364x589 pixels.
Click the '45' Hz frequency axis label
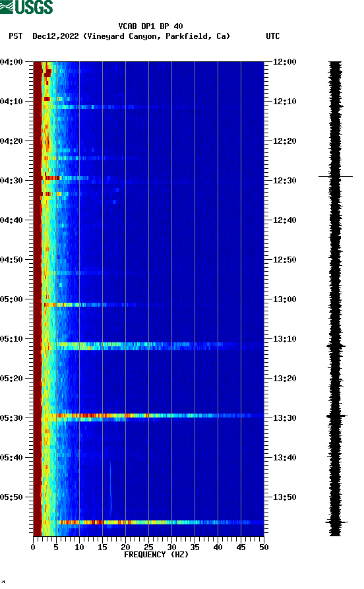241,547
